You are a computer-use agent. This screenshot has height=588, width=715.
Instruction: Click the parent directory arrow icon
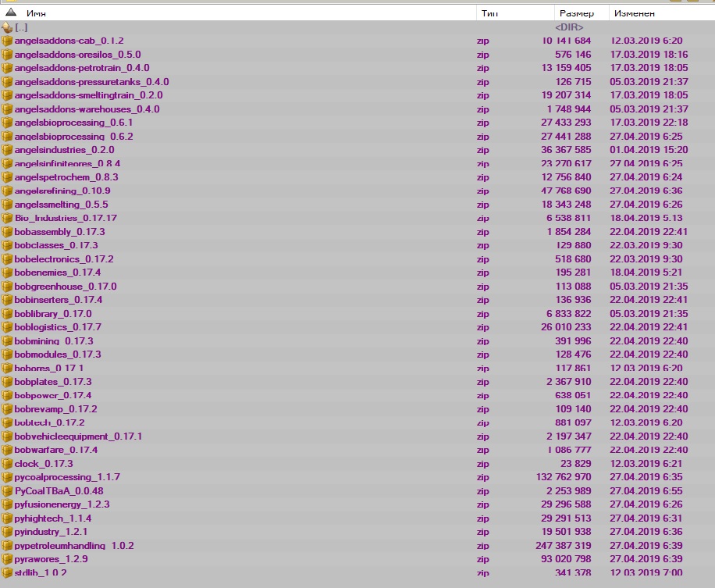tap(7, 27)
